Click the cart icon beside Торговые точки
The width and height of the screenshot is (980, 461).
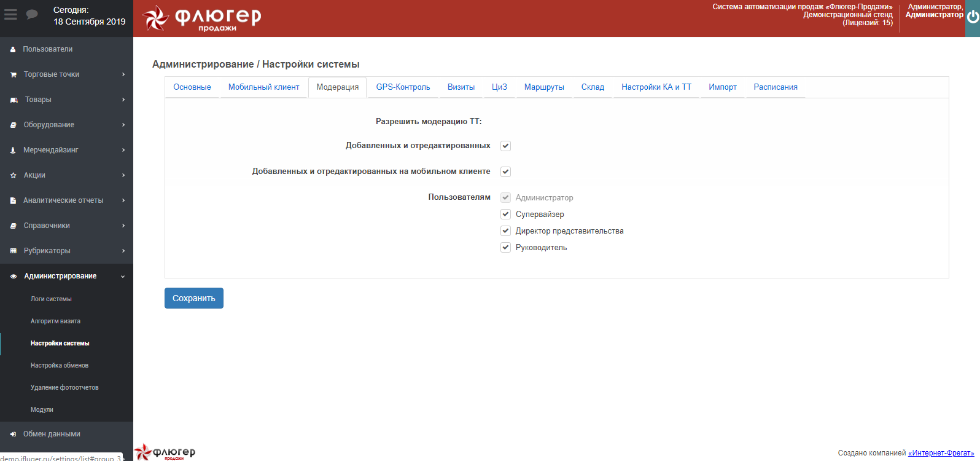[x=13, y=74]
